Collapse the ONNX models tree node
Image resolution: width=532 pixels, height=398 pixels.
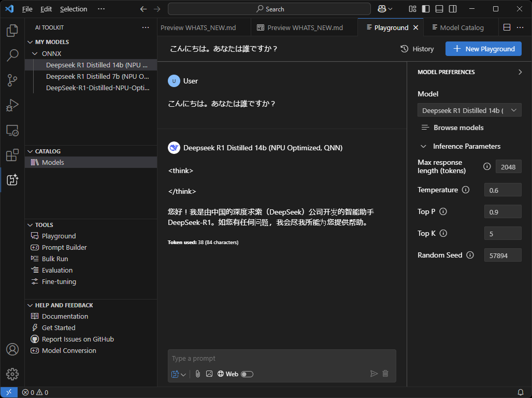(x=35, y=53)
